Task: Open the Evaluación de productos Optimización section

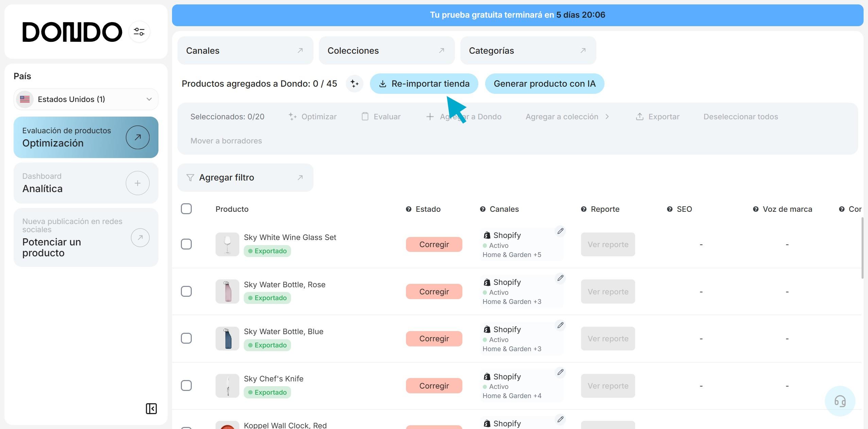Action: click(86, 137)
